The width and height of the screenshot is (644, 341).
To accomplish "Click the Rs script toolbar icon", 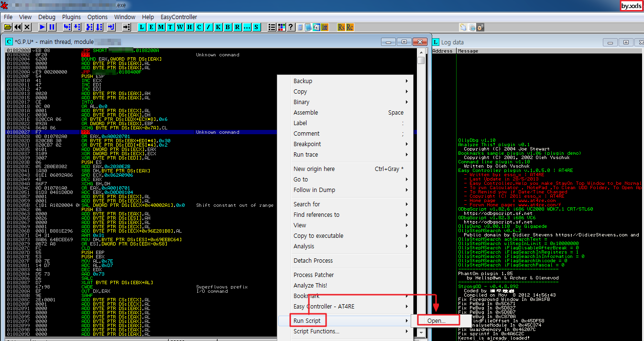I will pos(341,27).
